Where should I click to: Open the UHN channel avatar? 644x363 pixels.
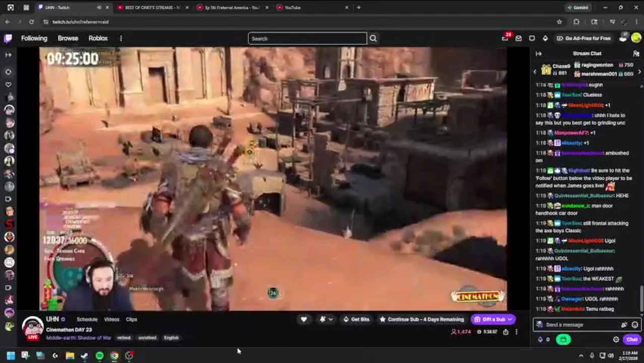(x=33, y=328)
